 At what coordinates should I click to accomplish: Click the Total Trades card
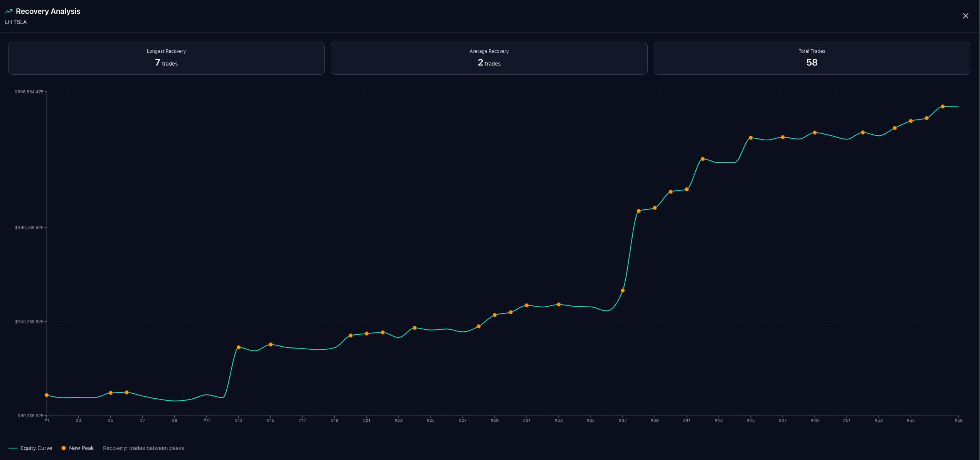click(812, 58)
